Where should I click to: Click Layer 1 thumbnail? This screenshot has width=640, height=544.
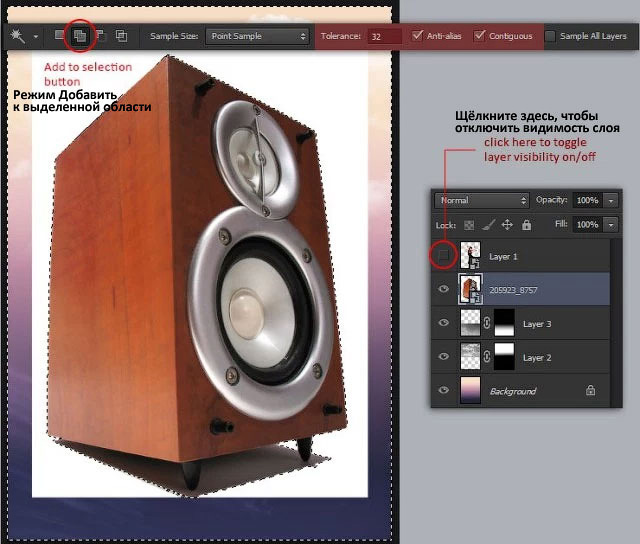[470, 255]
